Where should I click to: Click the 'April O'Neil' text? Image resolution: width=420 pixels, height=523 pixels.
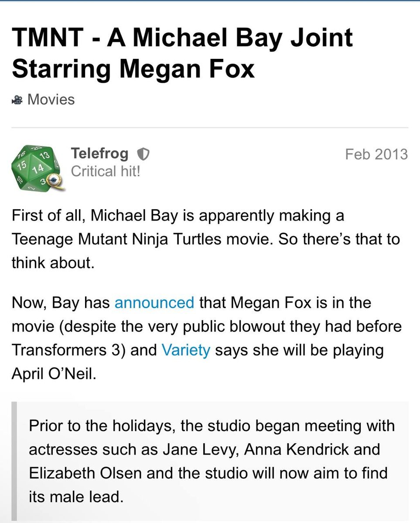[x=51, y=374]
